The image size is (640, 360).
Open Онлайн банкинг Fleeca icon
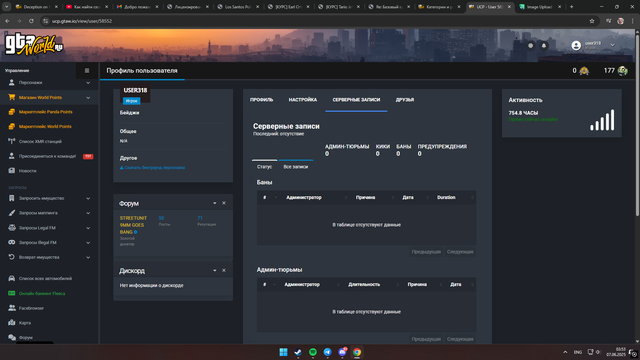coord(11,293)
